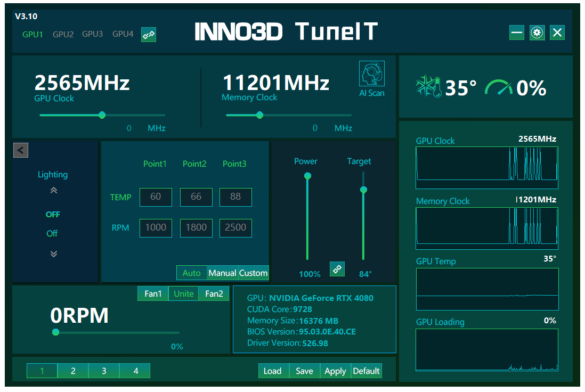
Task: Click the Power 100% value label
Action: click(310, 274)
